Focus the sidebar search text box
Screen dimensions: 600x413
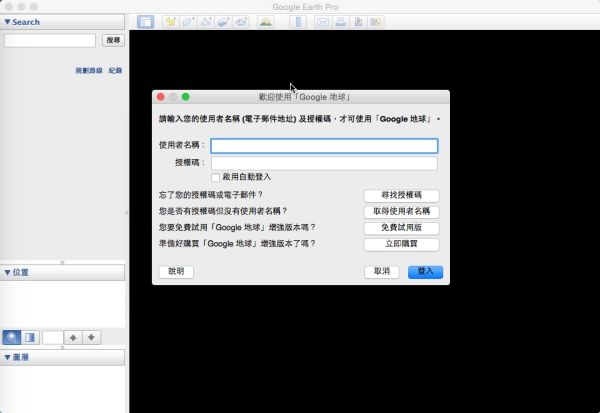pos(50,40)
